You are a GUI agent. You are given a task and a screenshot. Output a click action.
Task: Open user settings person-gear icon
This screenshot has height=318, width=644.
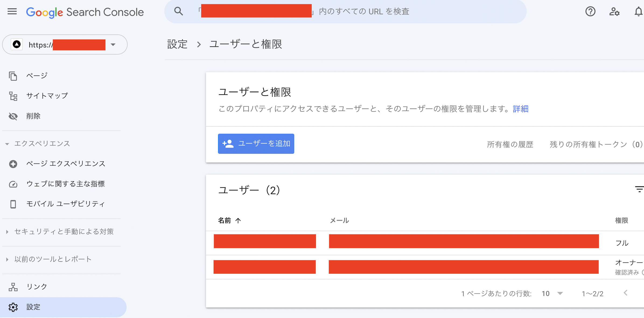(x=614, y=12)
